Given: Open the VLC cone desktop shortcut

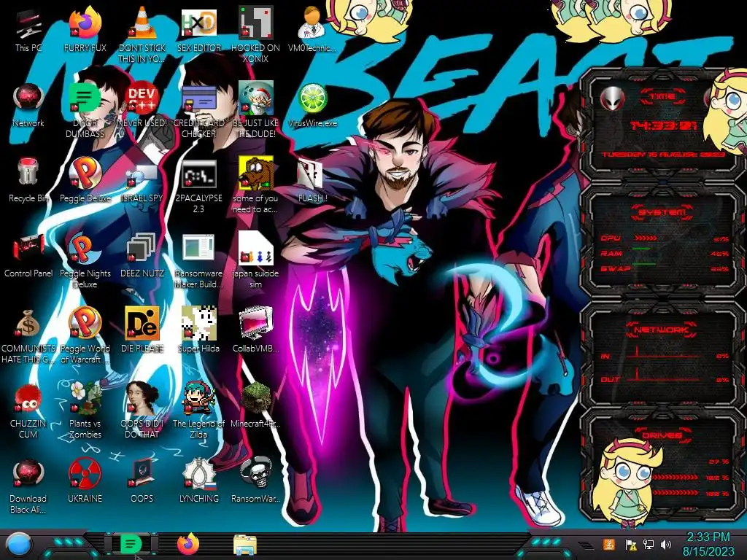Looking at the screenshot, I should pyautogui.click(x=142, y=34).
